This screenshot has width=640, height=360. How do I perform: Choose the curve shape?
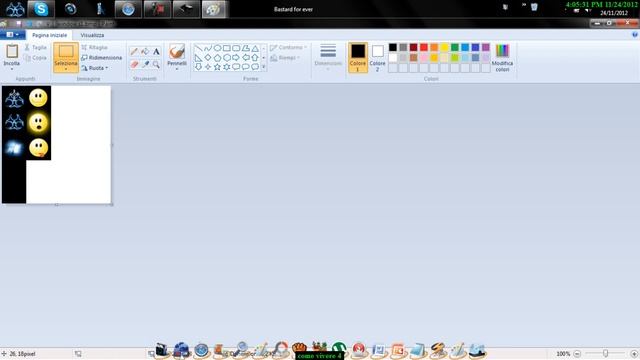click(x=208, y=49)
